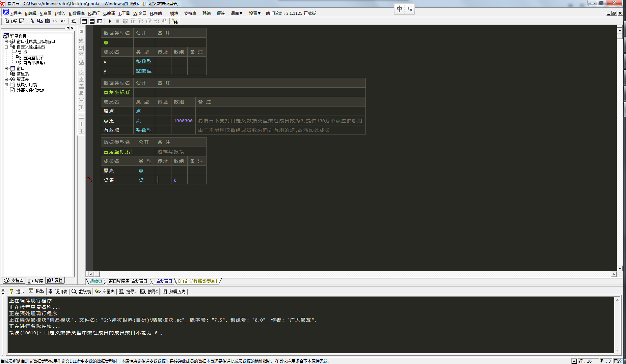This screenshot has height=364, width=626.
Task: Save the program with the floppy icon
Action: [22, 21]
